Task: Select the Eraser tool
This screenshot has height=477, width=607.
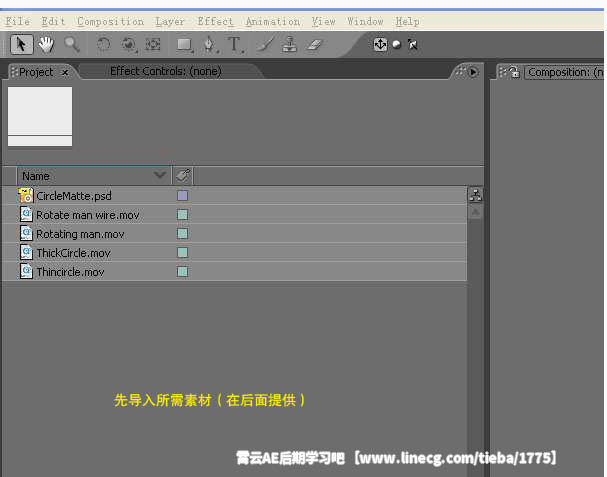Action: (x=314, y=45)
